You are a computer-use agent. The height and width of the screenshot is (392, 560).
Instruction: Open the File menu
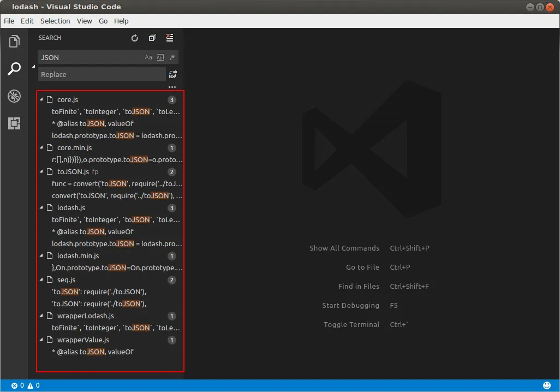click(x=9, y=21)
